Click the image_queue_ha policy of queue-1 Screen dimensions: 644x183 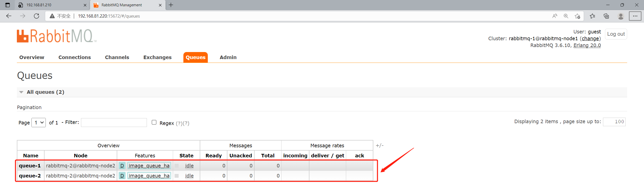(x=149, y=166)
